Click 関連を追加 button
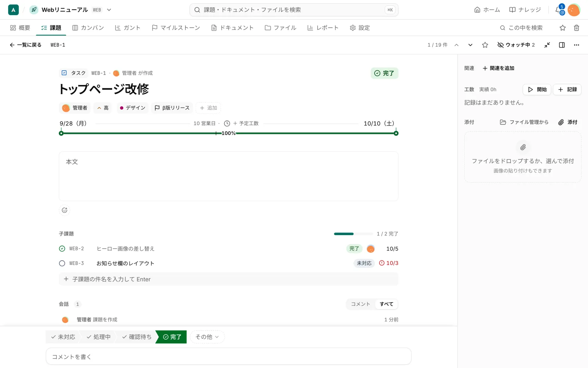Viewport: 588px width, 368px height. click(x=498, y=68)
